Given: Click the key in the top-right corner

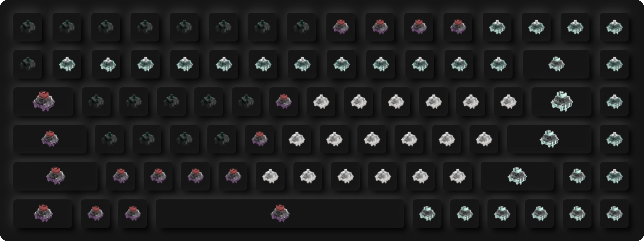Looking at the screenshot, I should 614,27.
